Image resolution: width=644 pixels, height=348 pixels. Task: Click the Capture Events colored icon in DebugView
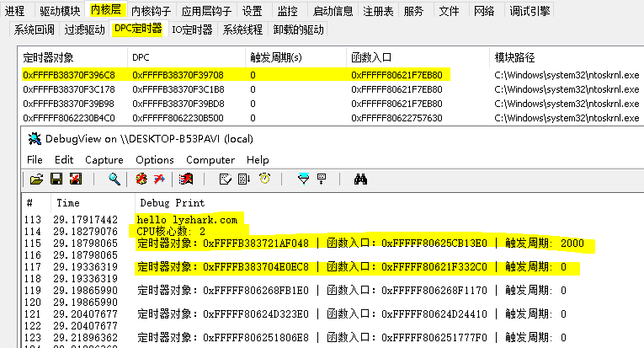point(186,179)
